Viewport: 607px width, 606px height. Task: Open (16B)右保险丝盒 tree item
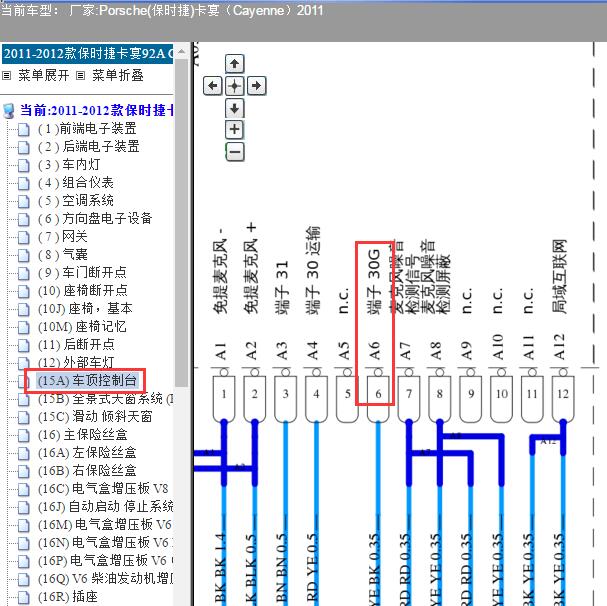point(87,470)
